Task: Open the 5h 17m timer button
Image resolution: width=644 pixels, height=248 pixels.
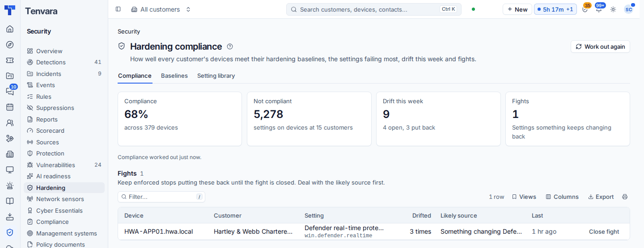Action: coord(555,9)
